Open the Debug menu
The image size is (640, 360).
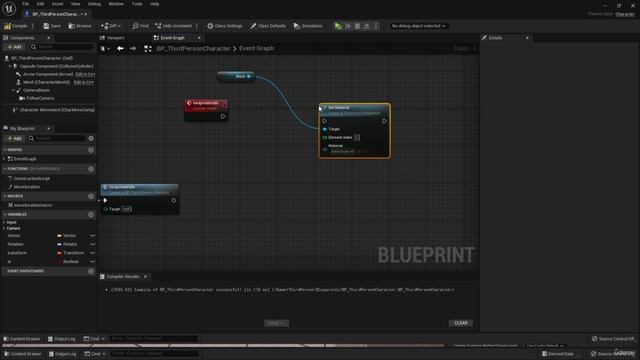click(x=94, y=4)
